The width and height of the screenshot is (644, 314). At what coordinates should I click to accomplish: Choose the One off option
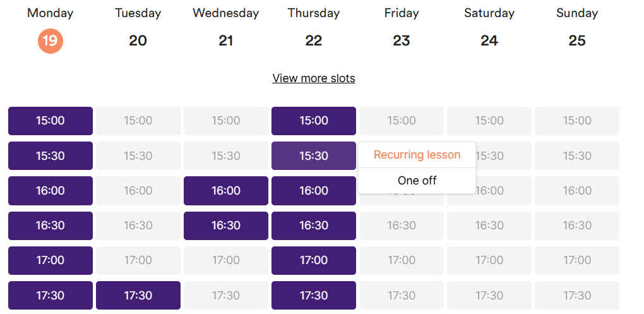point(417,181)
